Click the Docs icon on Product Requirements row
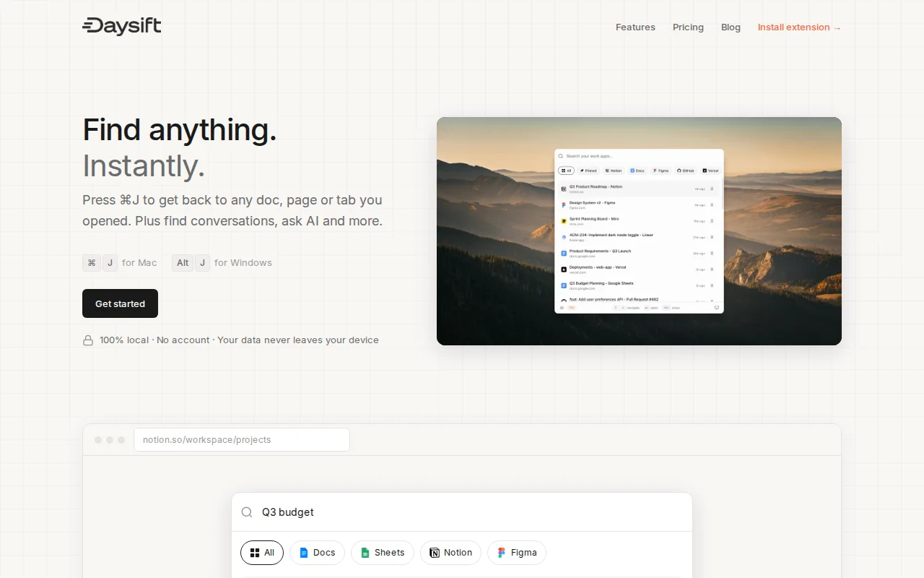This screenshot has height=578, width=924. pos(564,254)
